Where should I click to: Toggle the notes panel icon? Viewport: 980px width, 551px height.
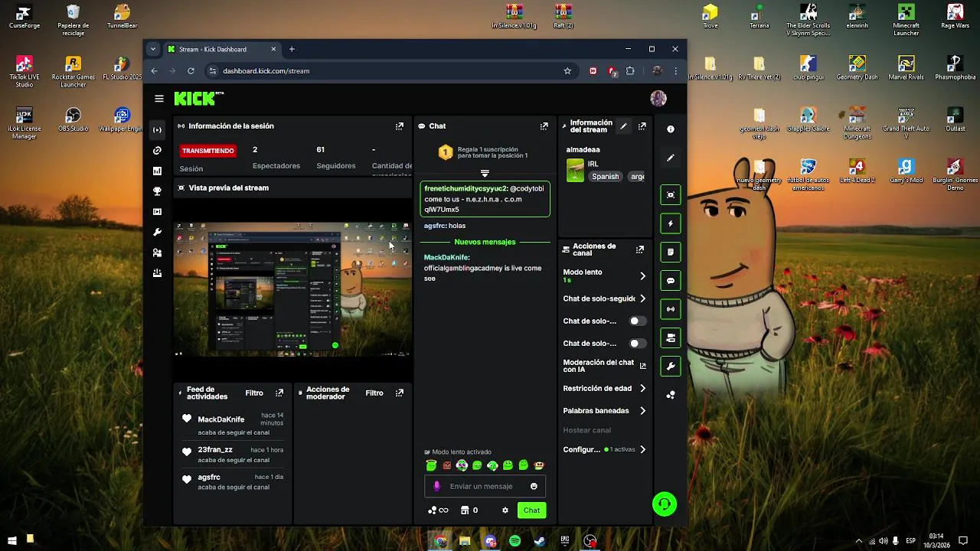click(x=671, y=252)
